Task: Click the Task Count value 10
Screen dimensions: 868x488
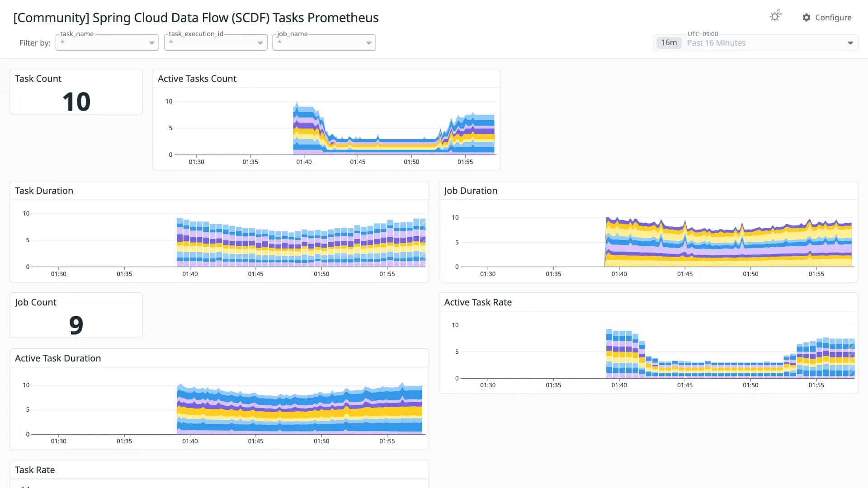Action: tap(76, 101)
